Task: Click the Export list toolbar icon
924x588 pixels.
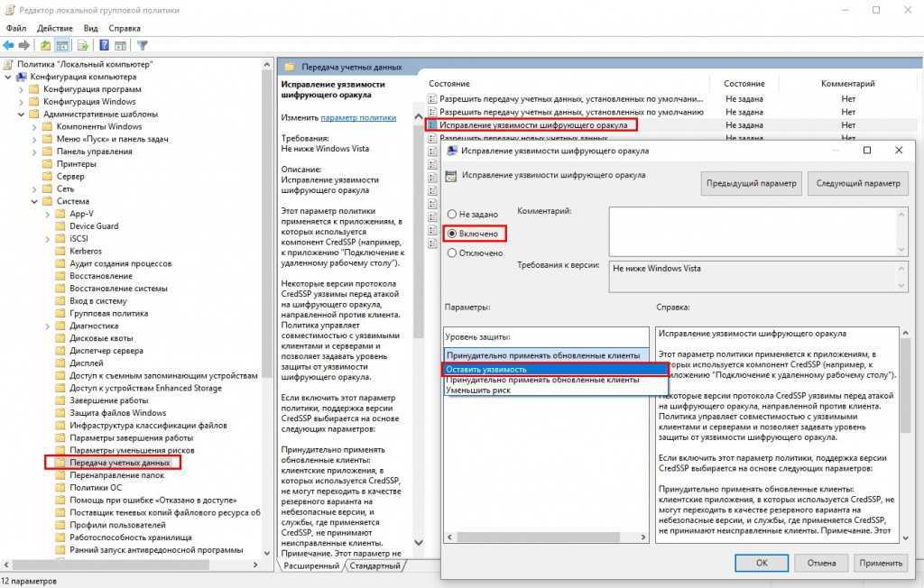Action: [x=83, y=45]
